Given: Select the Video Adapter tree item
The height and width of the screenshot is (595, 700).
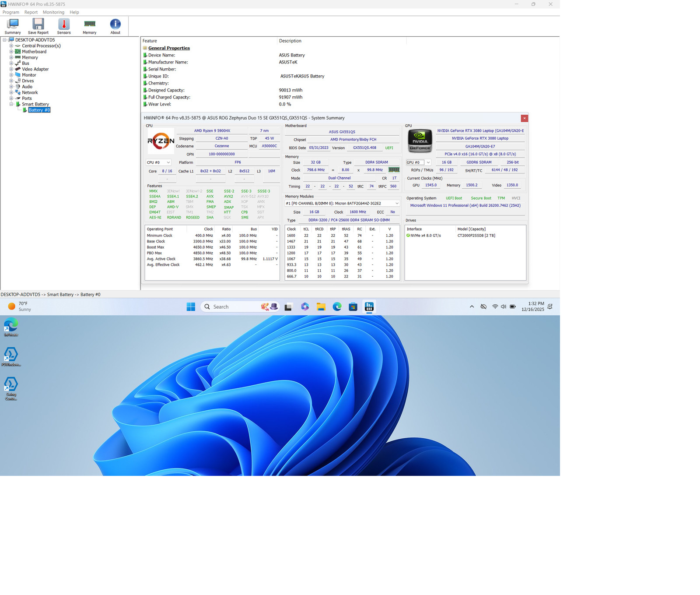Looking at the screenshot, I should [x=35, y=69].
